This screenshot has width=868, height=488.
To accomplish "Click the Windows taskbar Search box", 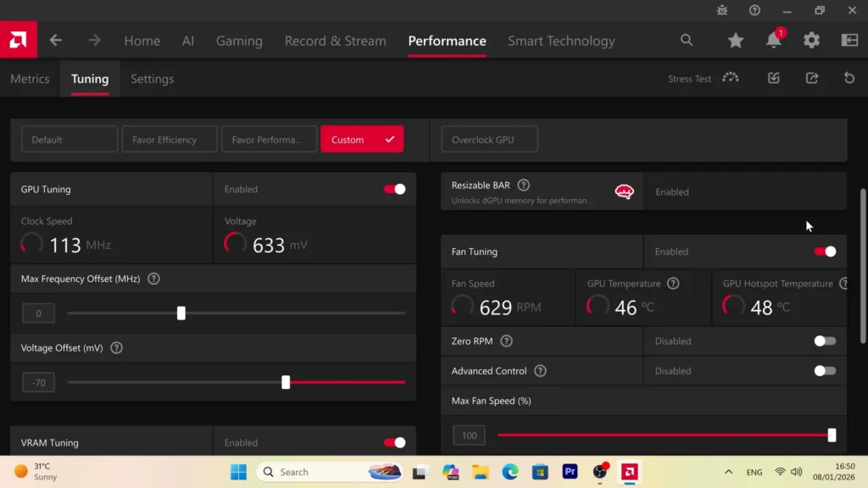I will click(x=330, y=472).
